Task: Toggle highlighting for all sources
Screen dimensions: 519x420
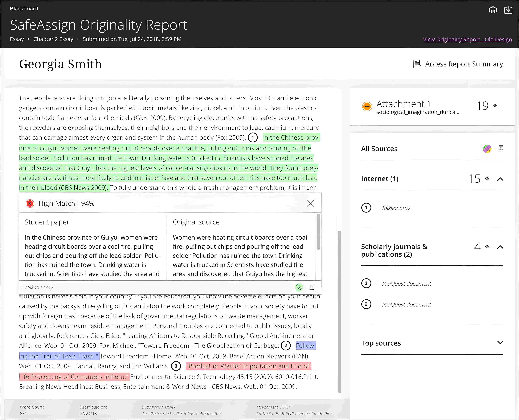Action: [x=487, y=149]
